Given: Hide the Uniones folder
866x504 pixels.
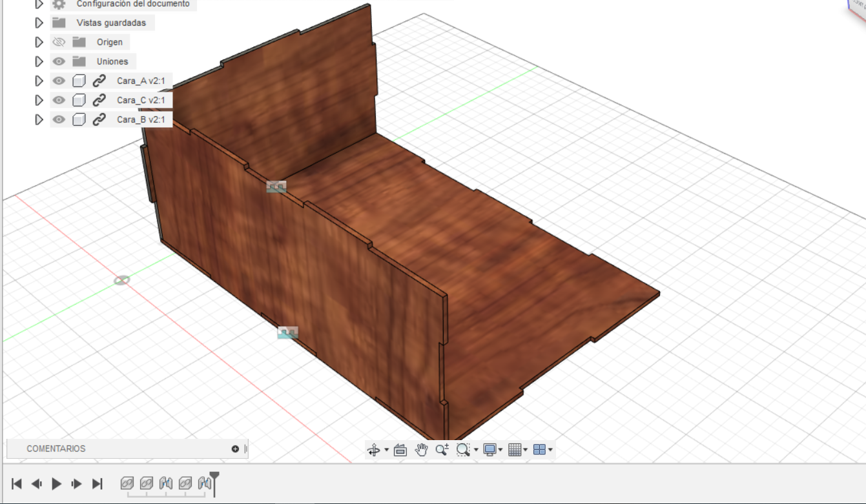Looking at the screenshot, I should (x=59, y=61).
